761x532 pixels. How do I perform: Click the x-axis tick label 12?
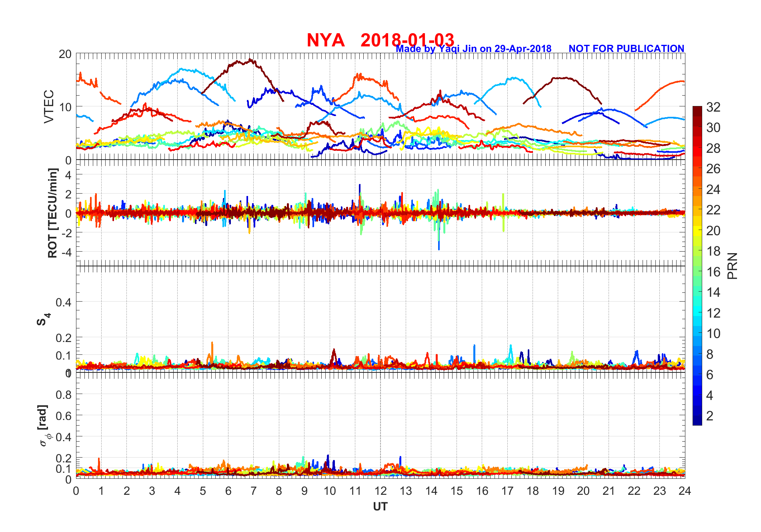[380, 491]
